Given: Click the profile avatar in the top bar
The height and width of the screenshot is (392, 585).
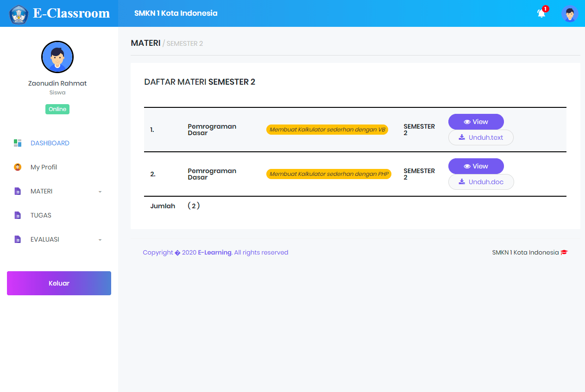Looking at the screenshot, I should click(x=570, y=13).
